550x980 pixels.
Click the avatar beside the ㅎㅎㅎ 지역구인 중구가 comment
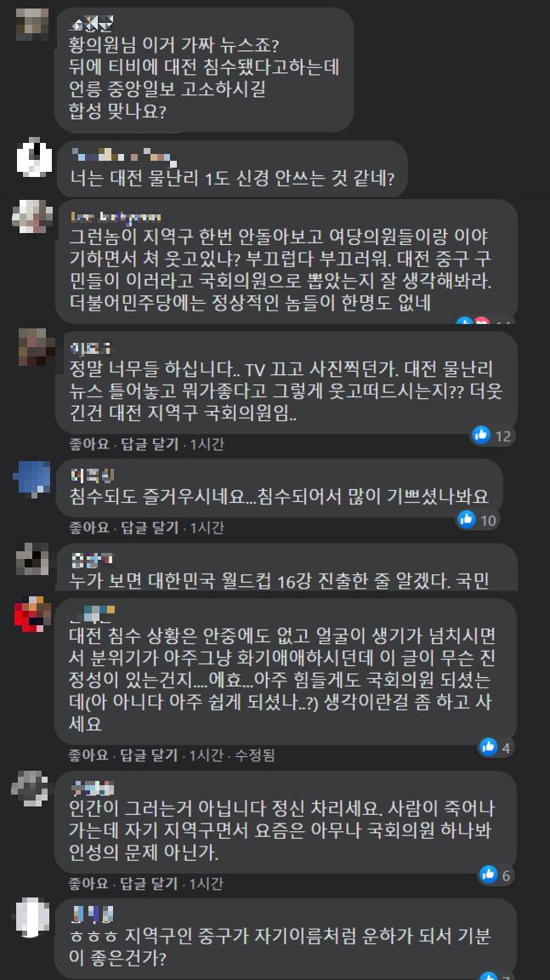coord(32,917)
